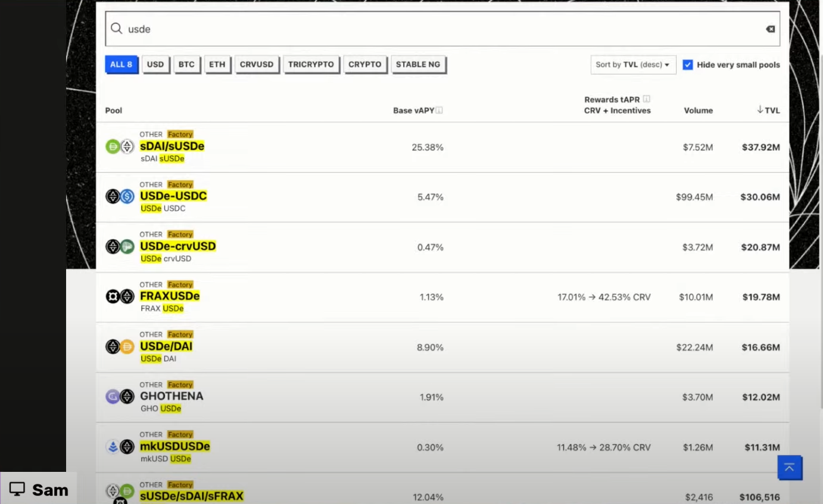
Task: Open the USDe/DAI pool link
Action: click(x=166, y=346)
